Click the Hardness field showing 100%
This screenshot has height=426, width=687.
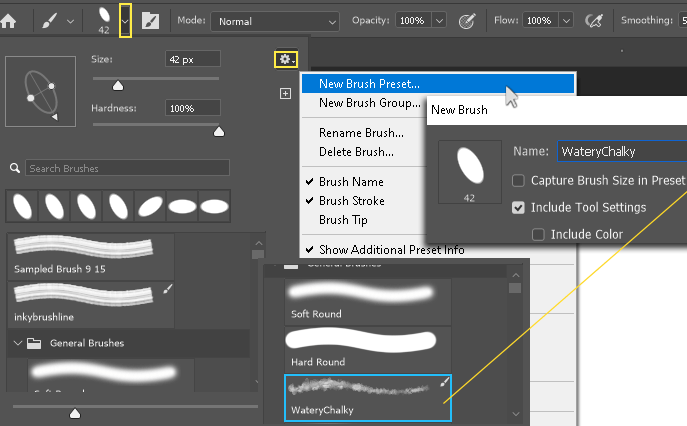coord(192,108)
